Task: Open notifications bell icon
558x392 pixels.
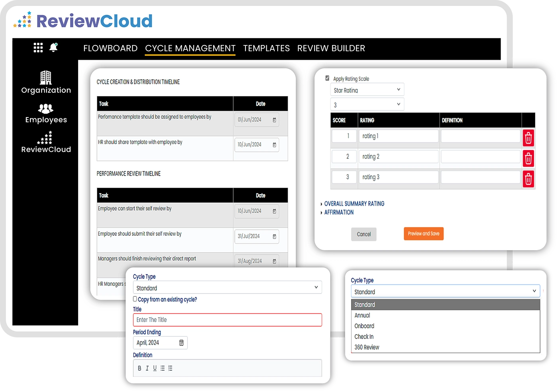Action: click(53, 47)
